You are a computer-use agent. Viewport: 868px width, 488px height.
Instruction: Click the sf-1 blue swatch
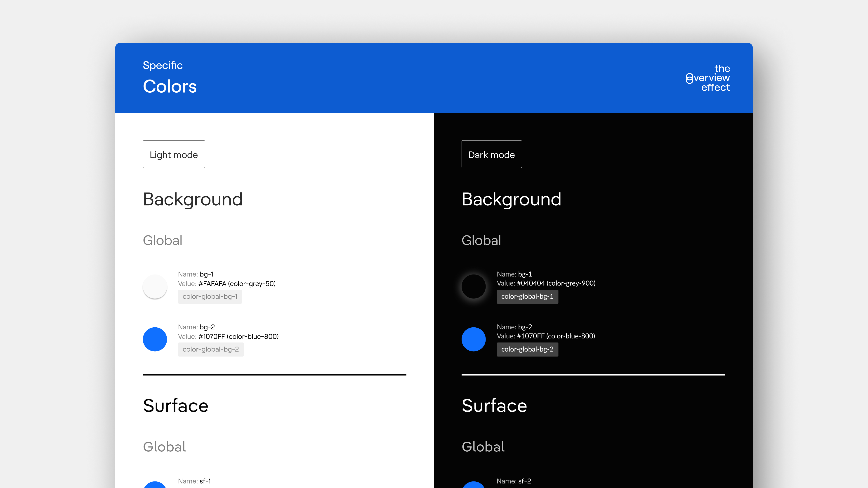pos(155,485)
